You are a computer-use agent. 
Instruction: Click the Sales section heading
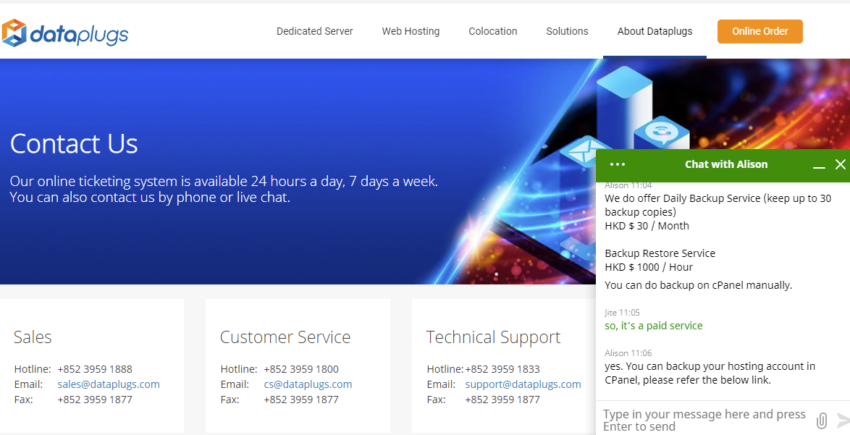[x=33, y=337]
